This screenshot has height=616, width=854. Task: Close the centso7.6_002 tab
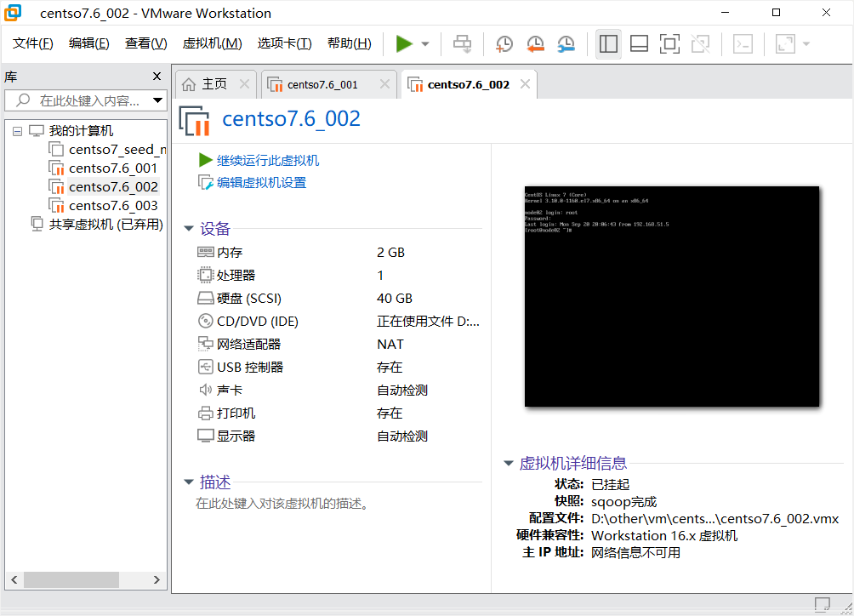click(x=525, y=84)
